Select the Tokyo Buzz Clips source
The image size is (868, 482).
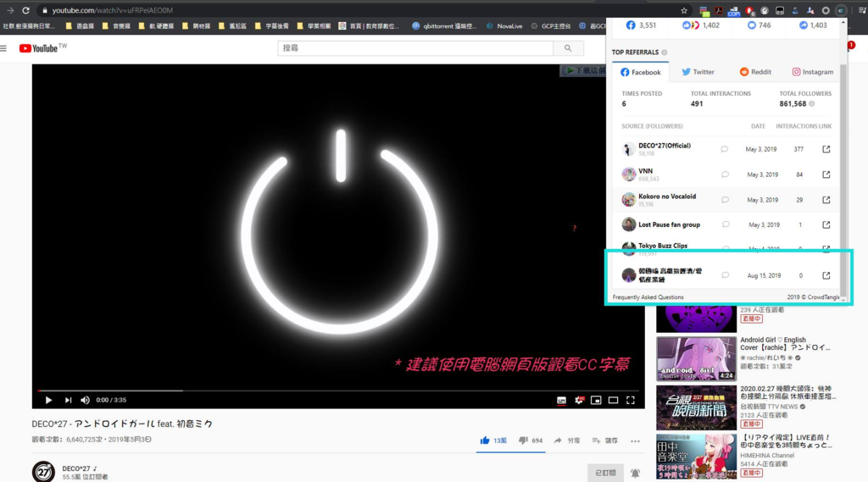tap(663, 246)
